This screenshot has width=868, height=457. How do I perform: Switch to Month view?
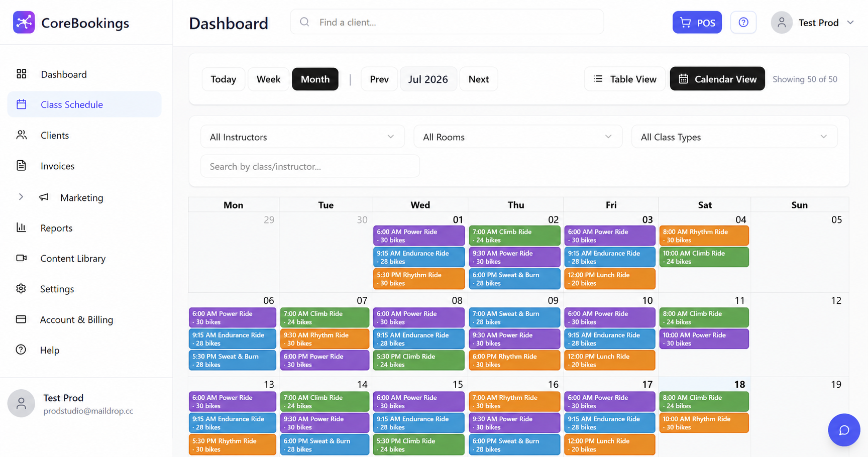click(315, 79)
